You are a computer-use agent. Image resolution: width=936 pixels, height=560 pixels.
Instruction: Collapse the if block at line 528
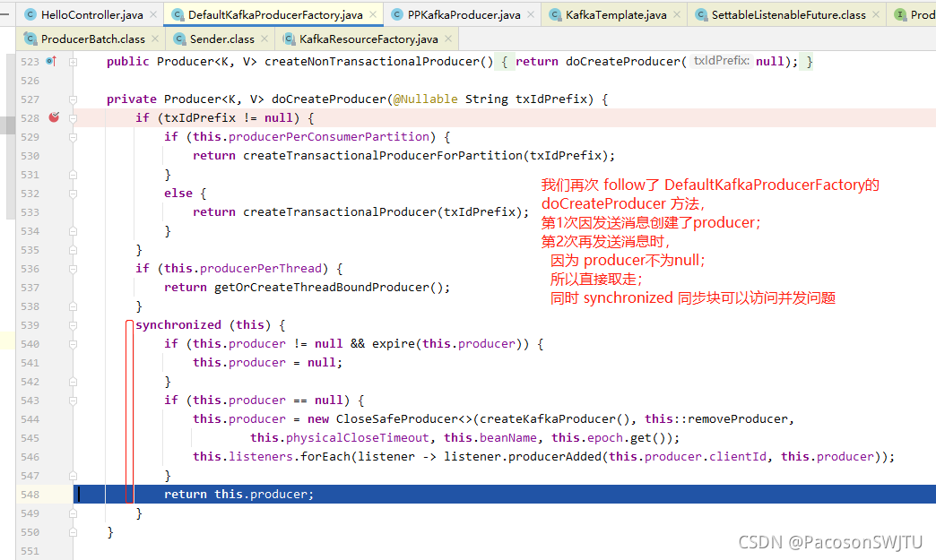[x=73, y=118]
